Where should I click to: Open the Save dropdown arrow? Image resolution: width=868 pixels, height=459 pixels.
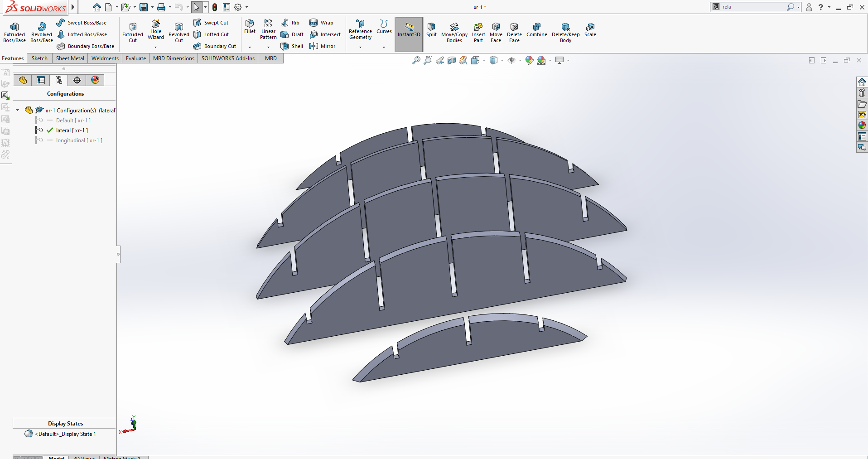pyautogui.click(x=152, y=7)
